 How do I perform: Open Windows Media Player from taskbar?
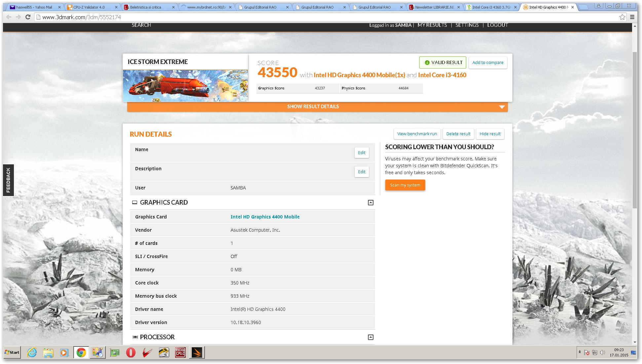tap(64, 352)
